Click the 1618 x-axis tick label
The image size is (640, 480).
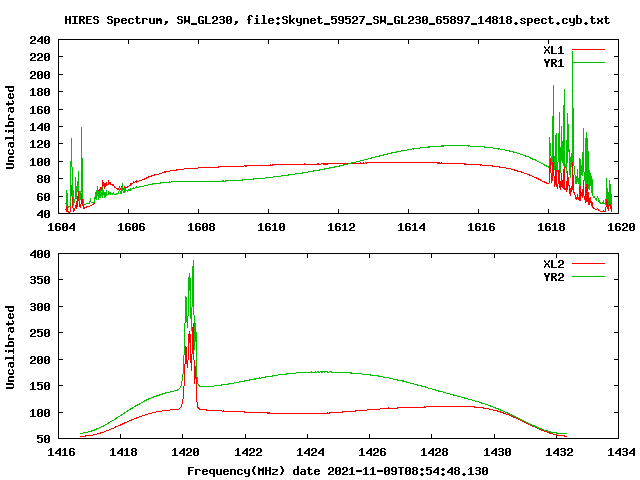coord(551,227)
